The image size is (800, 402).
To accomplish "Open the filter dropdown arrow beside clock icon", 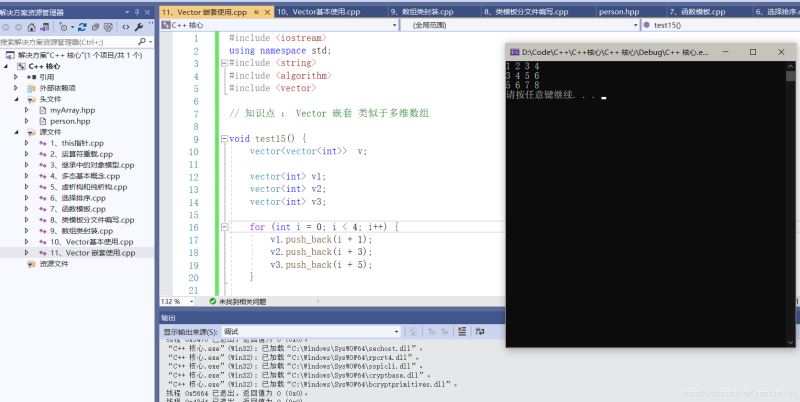I will click(x=72, y=27).
